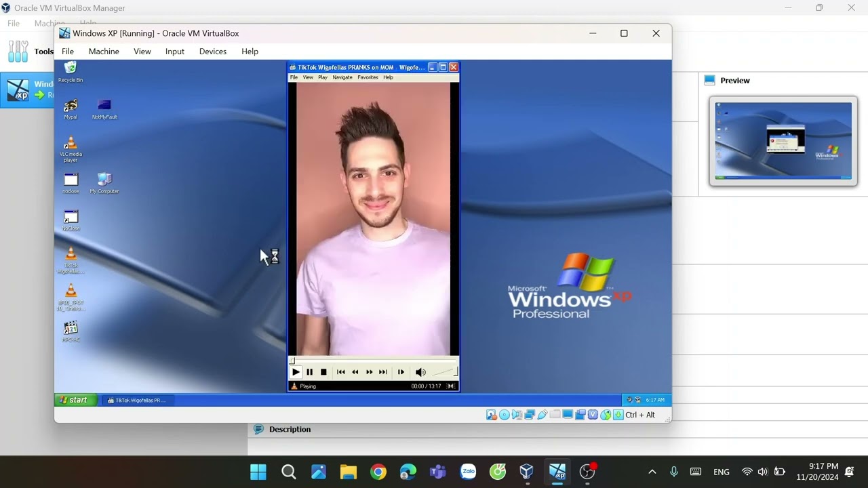This screenshot has height=488, width=868.
Task: Open the VirtualBox VM View menu
Action: (x=142, y=52)
